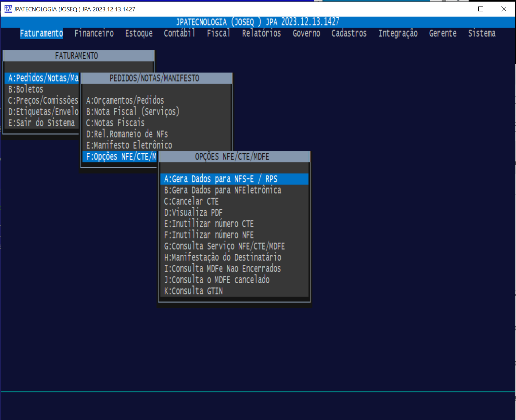Image resolution: width=516 pixels, height=420 pixels.
Task: Select C:Cancelar CTE option
Action: 191,202
